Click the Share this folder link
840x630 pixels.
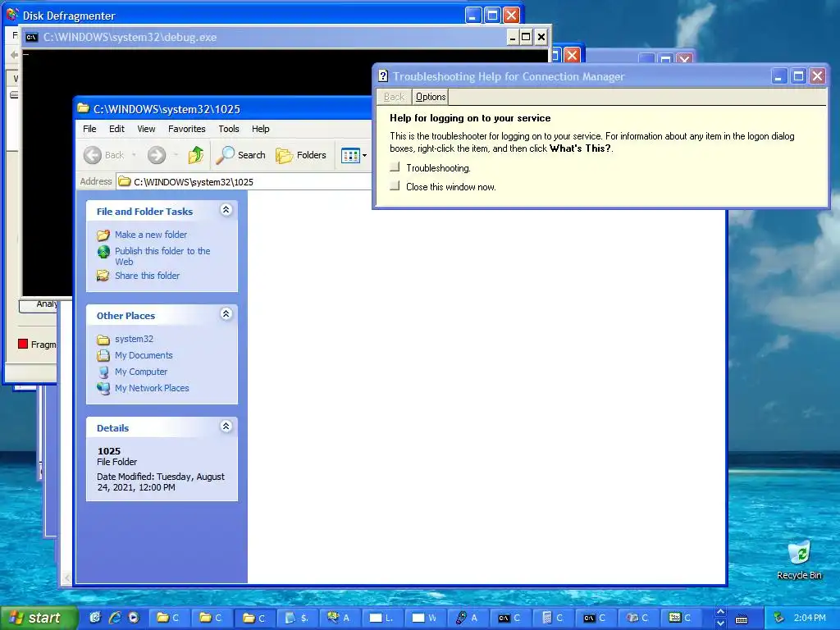[148, 276]
